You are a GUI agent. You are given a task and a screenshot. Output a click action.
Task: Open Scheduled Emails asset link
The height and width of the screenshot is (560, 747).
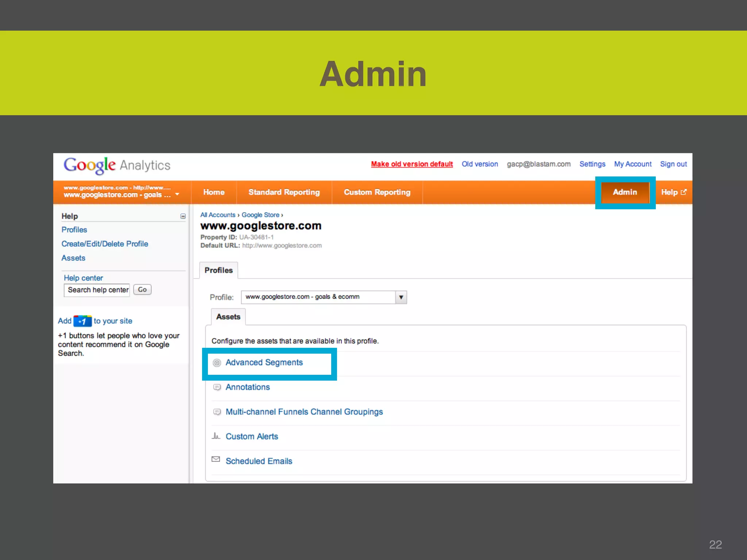pyautogui.click(x=259, y=461)
